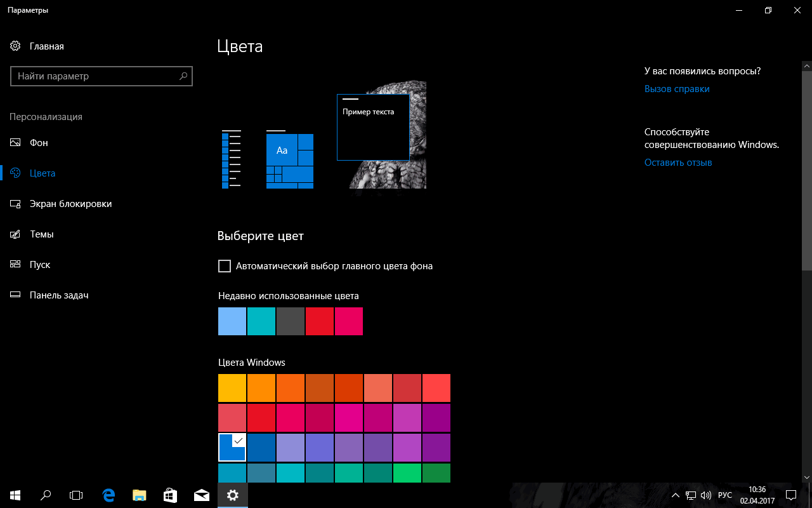Click the magnifier icon in the search box
The width and height of the screenshot is (812, 508).
coord(183,76)
